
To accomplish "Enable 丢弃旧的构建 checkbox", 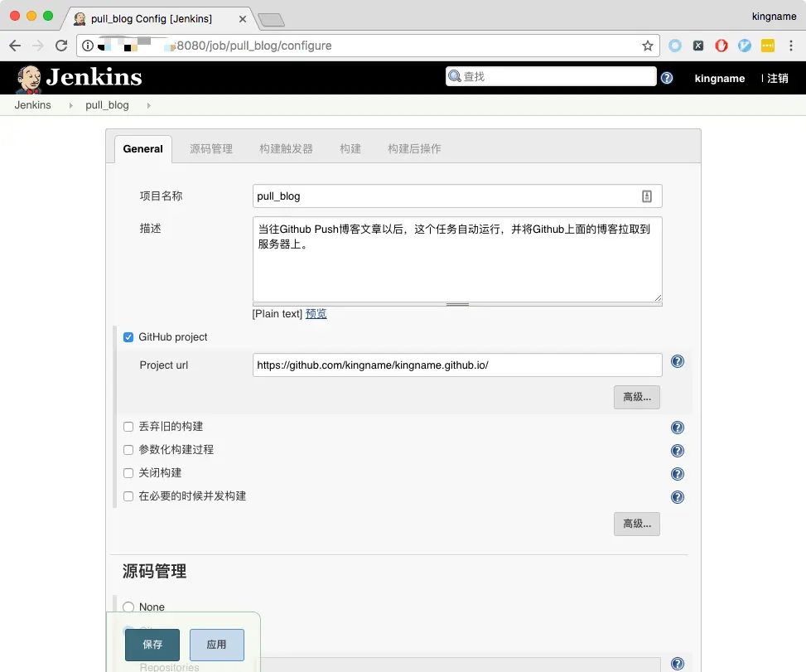I will click(128, 427).
